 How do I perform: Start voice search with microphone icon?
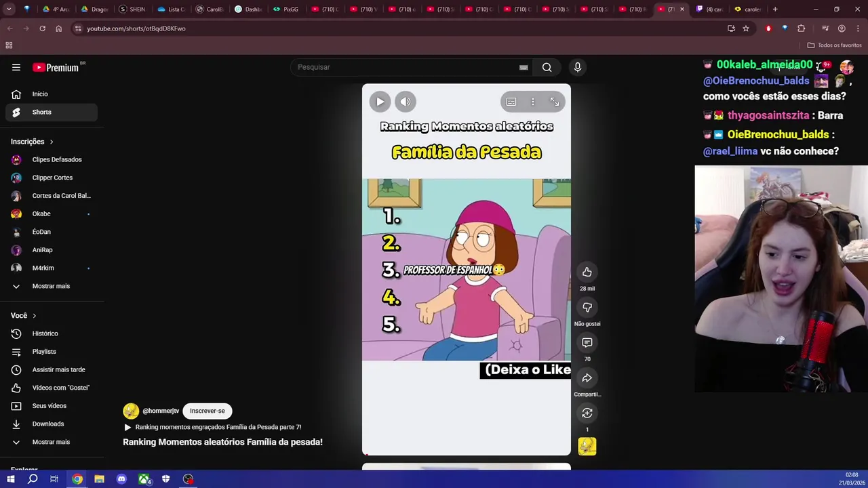coord(578,67)
